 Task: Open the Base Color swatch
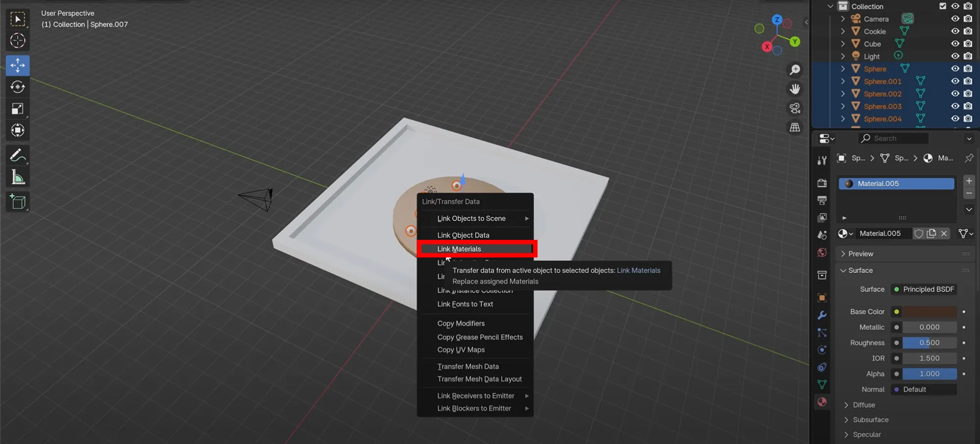[930, 312]
